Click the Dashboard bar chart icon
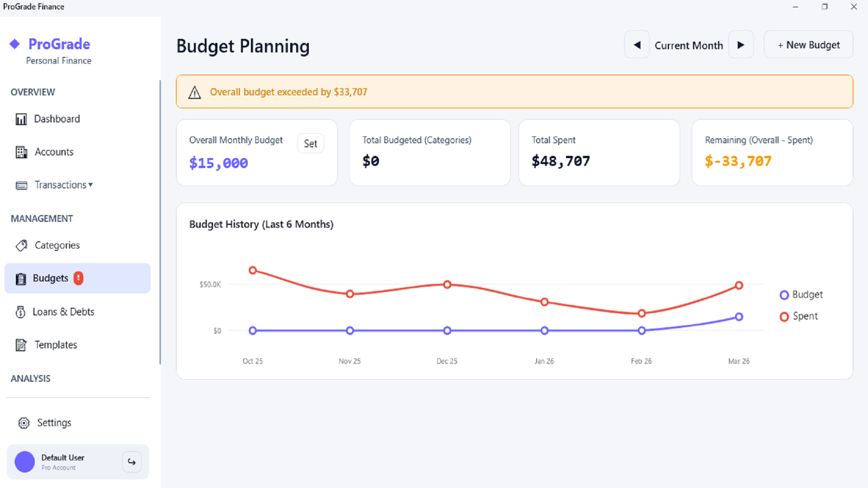This screenshot has width=868, height=488. pos(21,119)
